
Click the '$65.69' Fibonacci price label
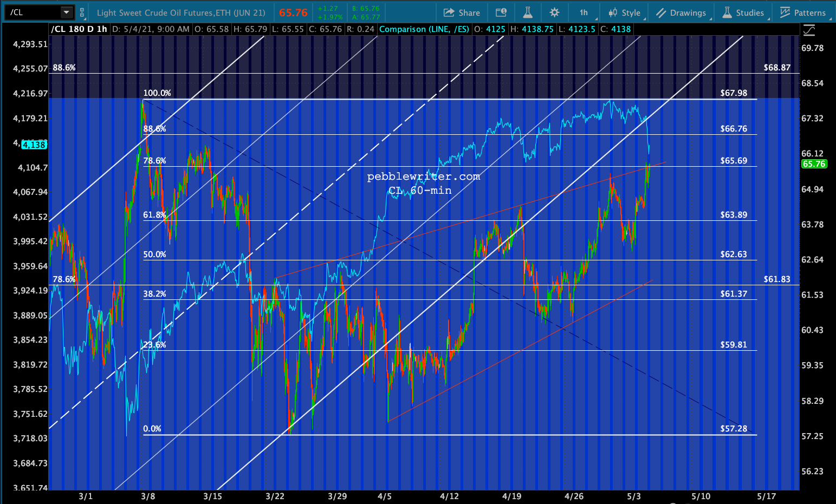coord(734,161)
